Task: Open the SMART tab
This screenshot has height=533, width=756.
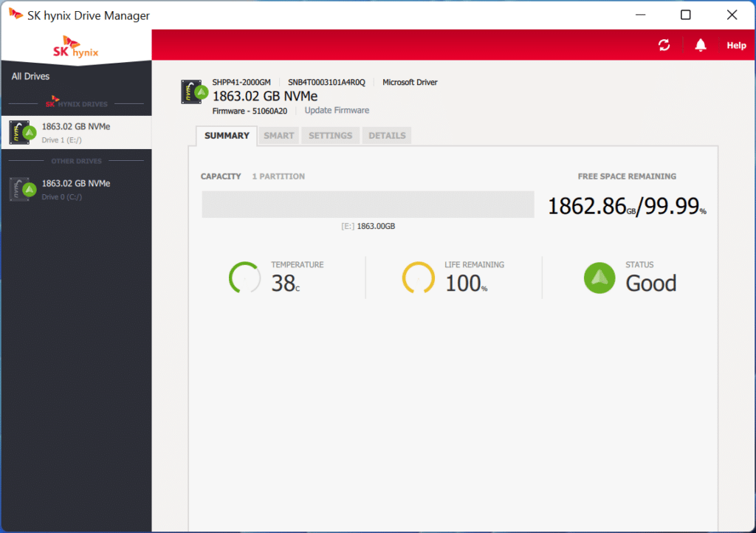Action: pyautogui.click(x=278, y=136)
